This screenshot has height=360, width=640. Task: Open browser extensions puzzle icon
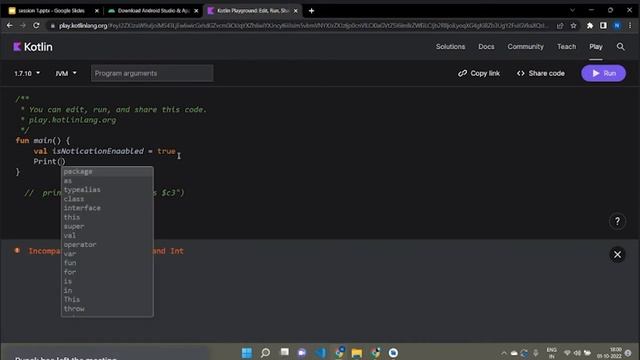590,26
